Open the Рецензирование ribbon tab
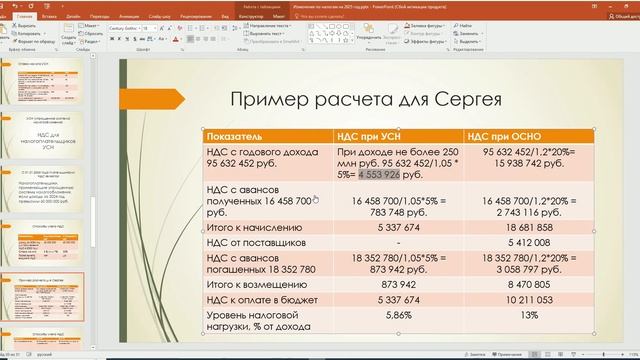Screen dimensions: 640x360 [x=196, y=16]
